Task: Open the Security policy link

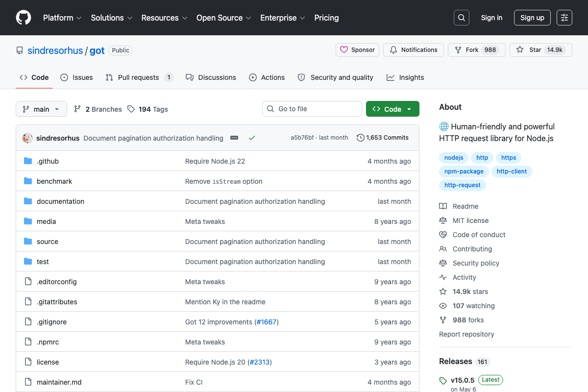Action: 469,263
